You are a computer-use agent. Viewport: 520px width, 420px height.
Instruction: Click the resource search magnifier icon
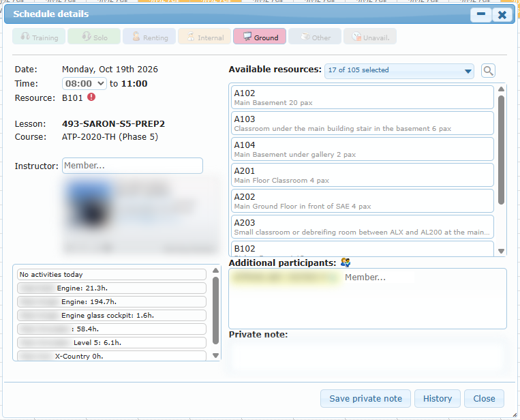[x=488, y=71]
